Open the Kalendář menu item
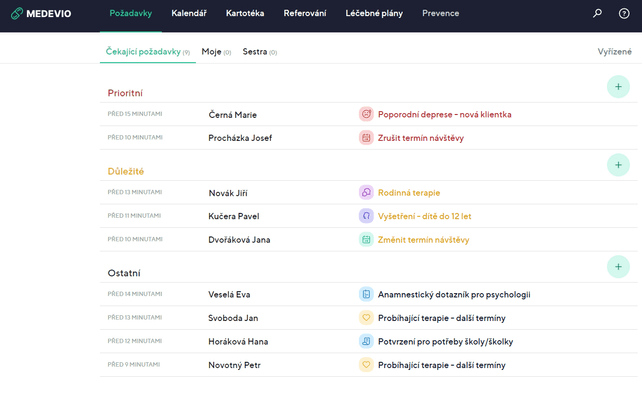642x400 pixels. pos(189,14)
